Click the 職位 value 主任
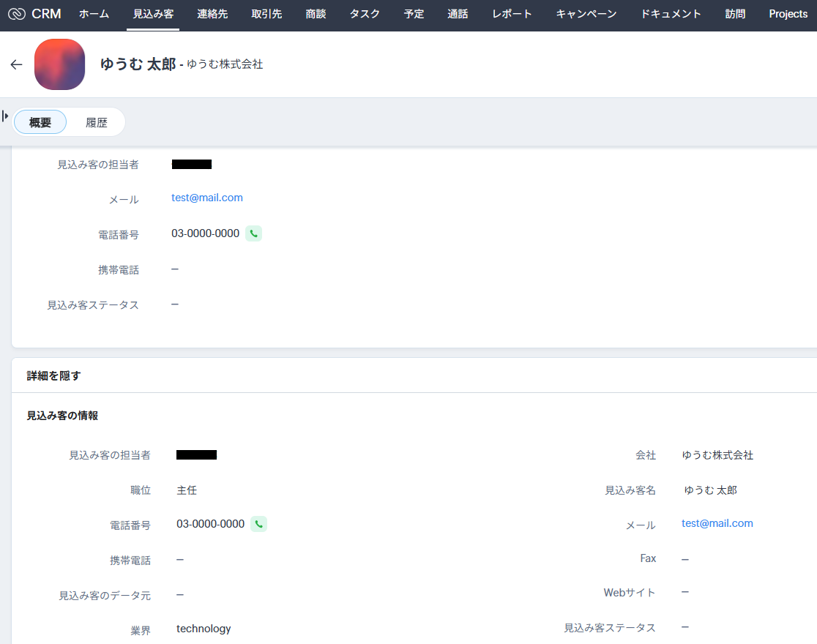 (187, 490)
